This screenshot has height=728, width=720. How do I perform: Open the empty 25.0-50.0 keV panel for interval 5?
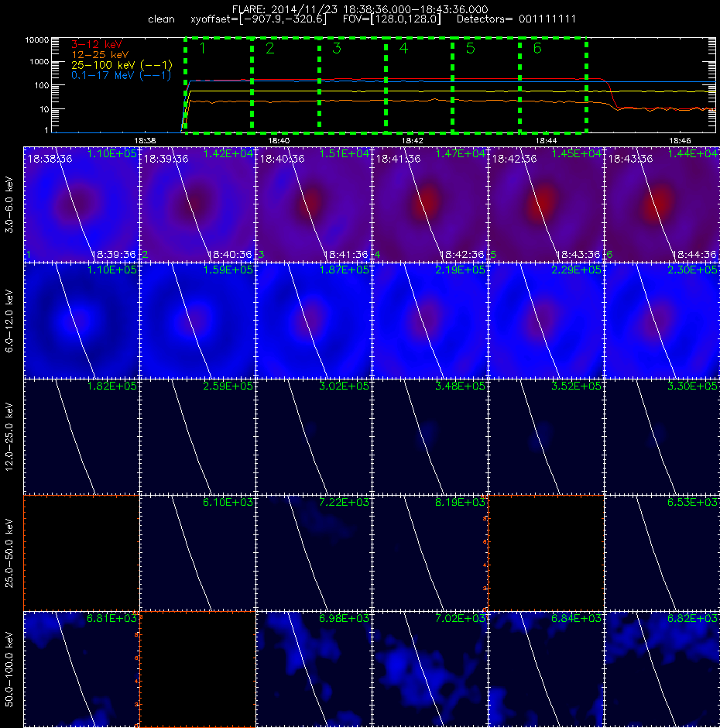(x=546, y=553)
